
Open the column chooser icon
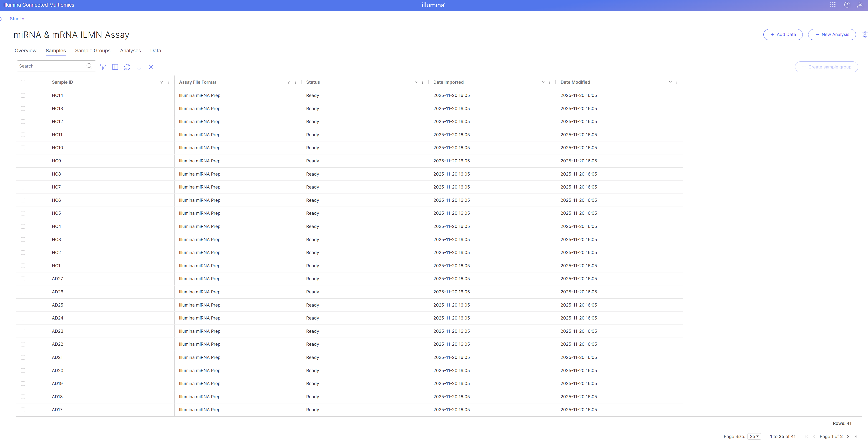[115, 67]
